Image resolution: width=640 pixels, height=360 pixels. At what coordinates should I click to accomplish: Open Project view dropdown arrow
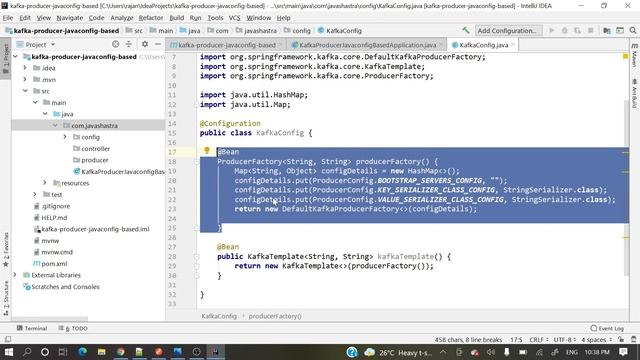(53, 44)
